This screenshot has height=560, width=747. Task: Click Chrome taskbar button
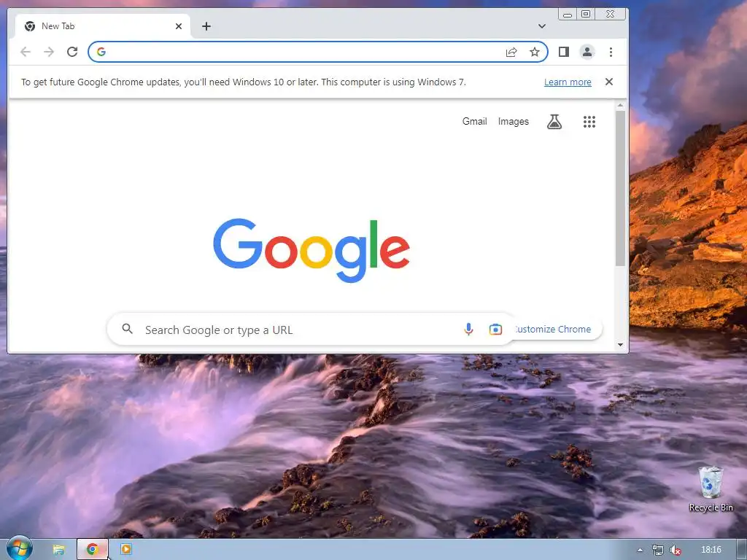click(93, 550)
